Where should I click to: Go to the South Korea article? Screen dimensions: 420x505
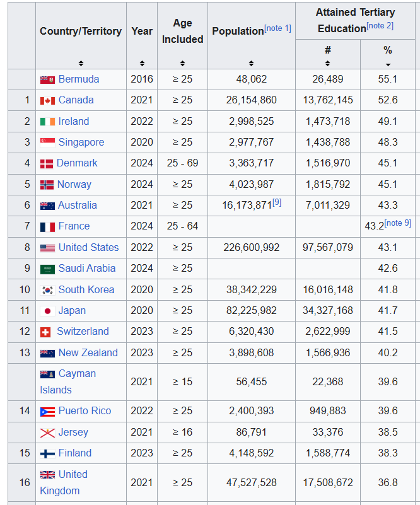point(86,289)
